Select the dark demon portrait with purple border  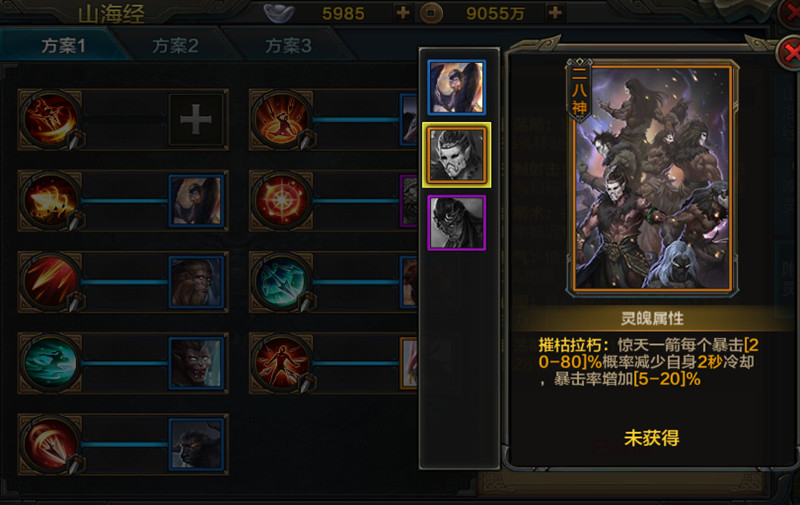[x=457, y=223]
